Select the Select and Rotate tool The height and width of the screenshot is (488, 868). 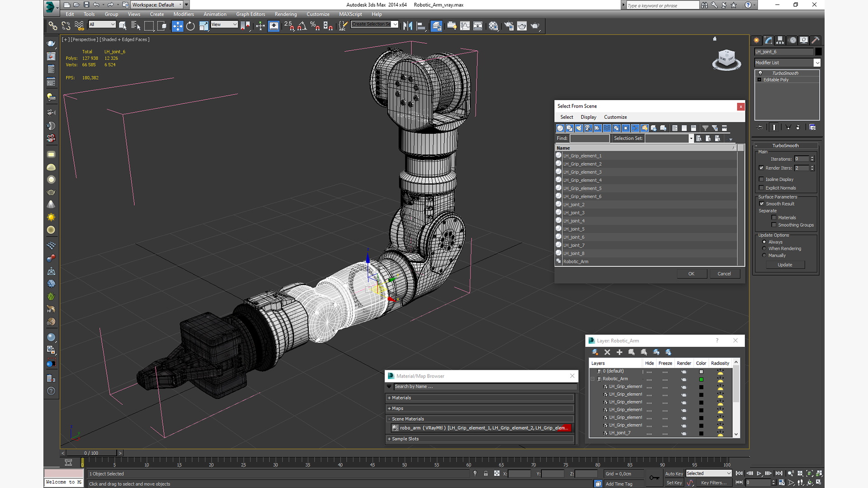tap(190, 26)
